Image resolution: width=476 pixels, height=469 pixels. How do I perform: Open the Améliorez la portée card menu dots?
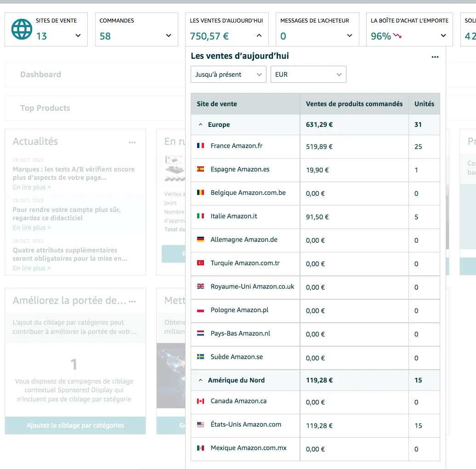pyautogui.click(x=132, y=301)
